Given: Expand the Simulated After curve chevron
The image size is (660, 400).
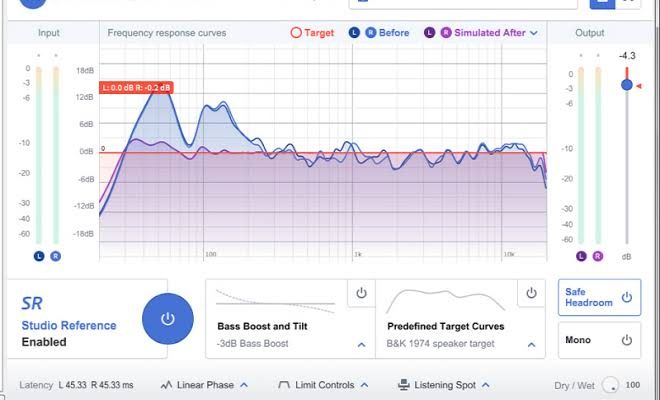Looking at the screenshot, I should [534, 33].
